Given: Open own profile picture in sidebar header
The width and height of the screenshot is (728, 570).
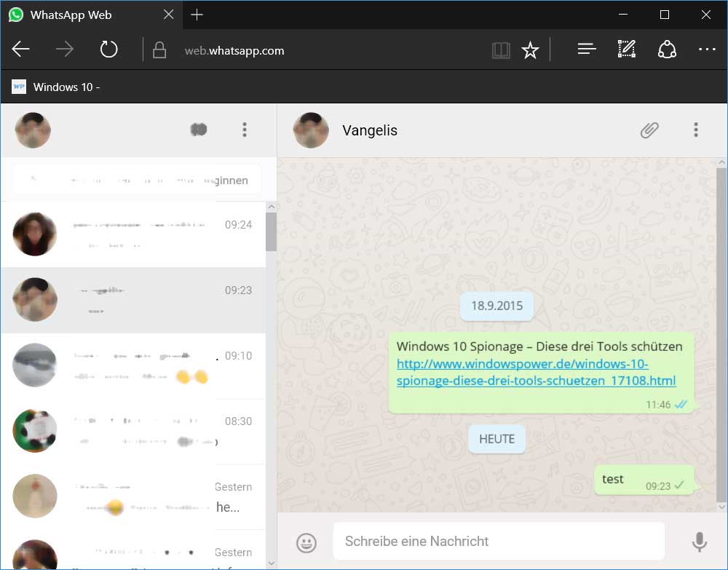Looking at the screenshot, I should click(33, 130).
